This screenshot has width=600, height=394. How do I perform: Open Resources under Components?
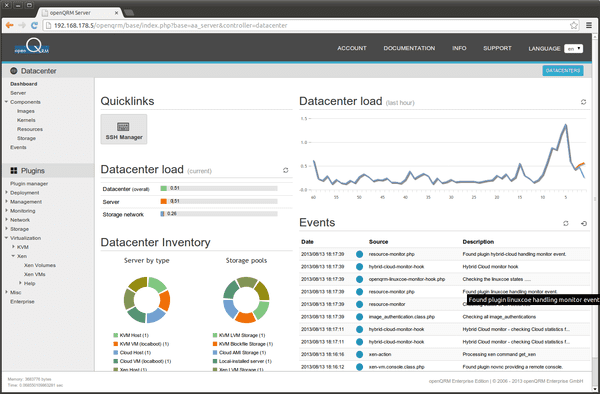coord(30,129)
